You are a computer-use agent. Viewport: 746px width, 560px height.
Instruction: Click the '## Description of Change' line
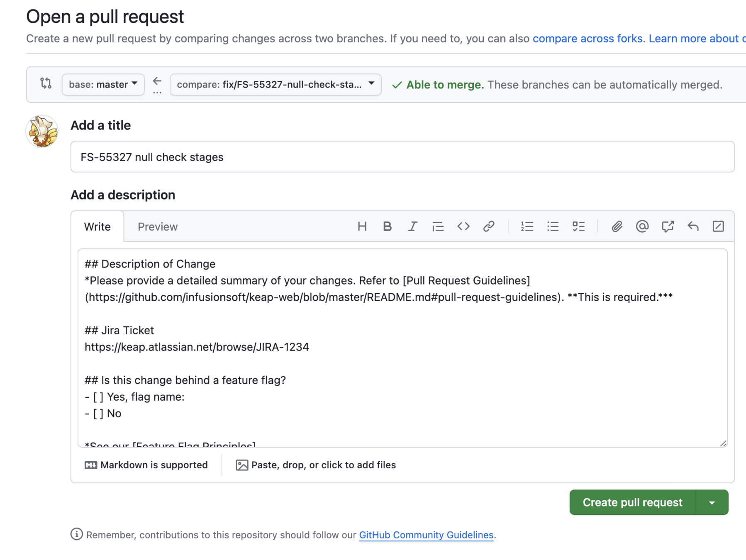(x=150, y=264)
